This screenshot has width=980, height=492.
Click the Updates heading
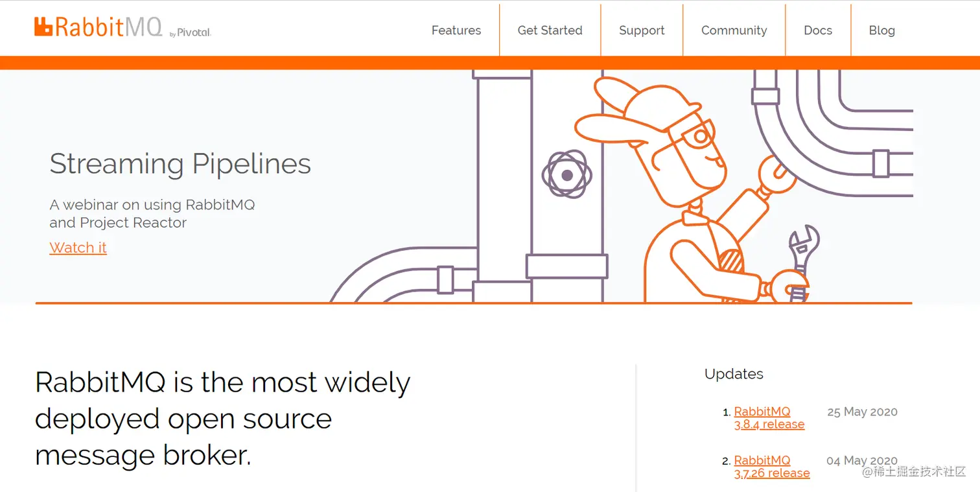(734, 374)
